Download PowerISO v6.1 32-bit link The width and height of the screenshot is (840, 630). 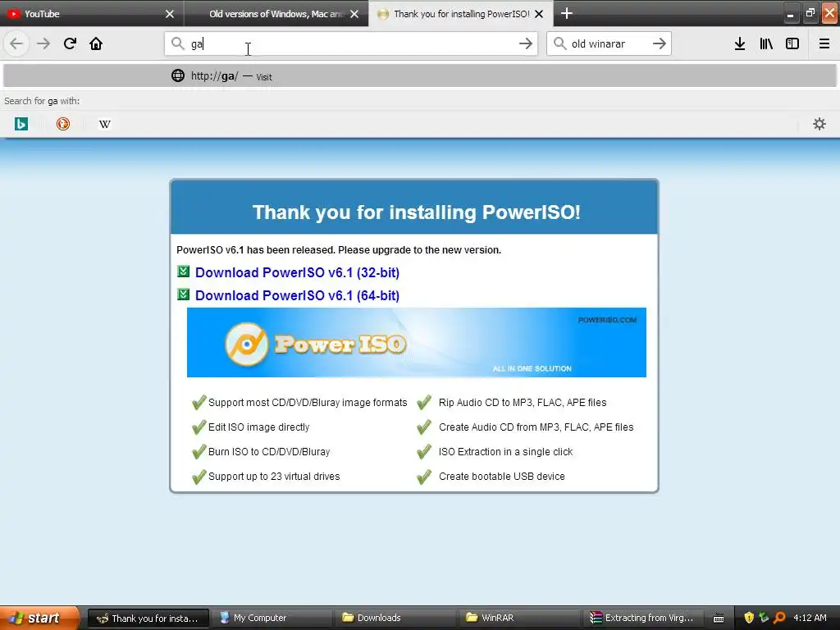coord(297,272)
